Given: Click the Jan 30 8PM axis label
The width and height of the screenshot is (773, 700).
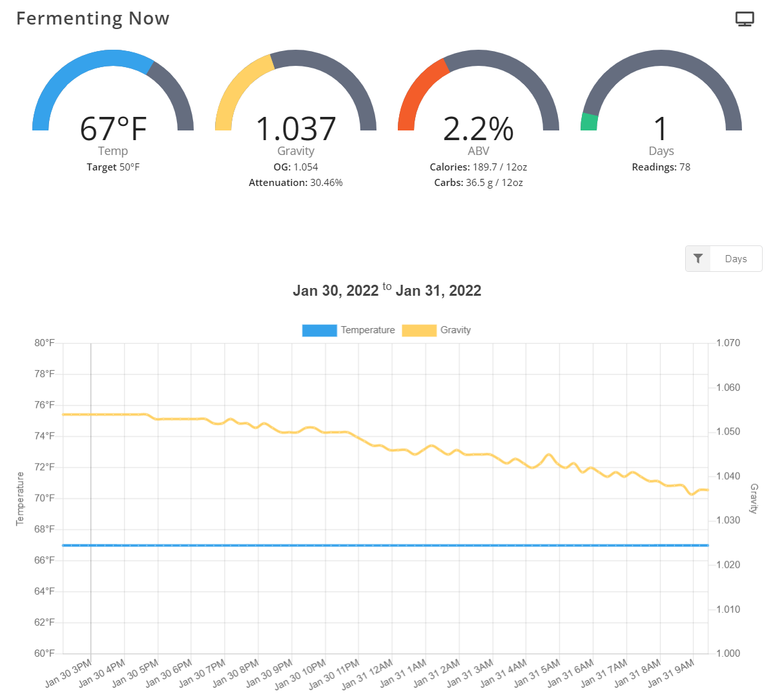Looking at the screenshot, I should pos(236,673).
